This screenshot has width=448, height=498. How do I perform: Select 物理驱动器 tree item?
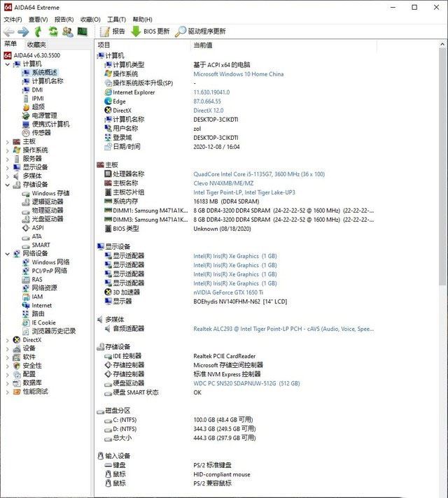coord(48,211)
